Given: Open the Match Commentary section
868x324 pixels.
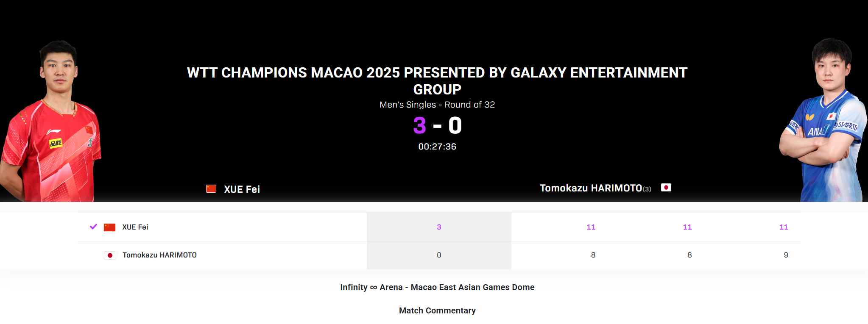Looking at the screenshot, I should pyautogui.click(x=437, y=310).
